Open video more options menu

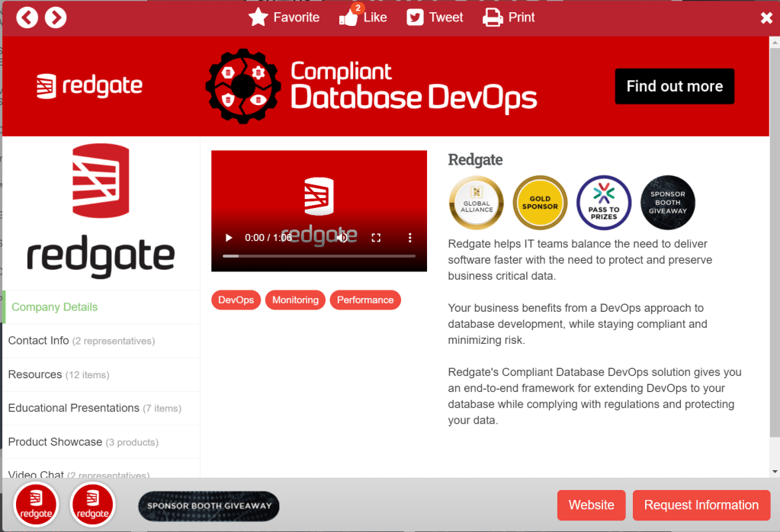(x=409, y=238)
